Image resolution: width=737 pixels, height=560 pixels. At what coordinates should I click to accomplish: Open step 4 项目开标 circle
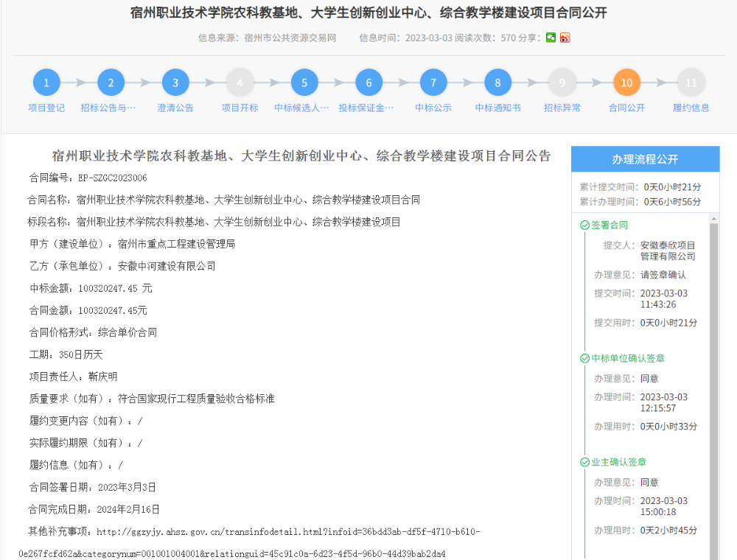pos(240,83)
